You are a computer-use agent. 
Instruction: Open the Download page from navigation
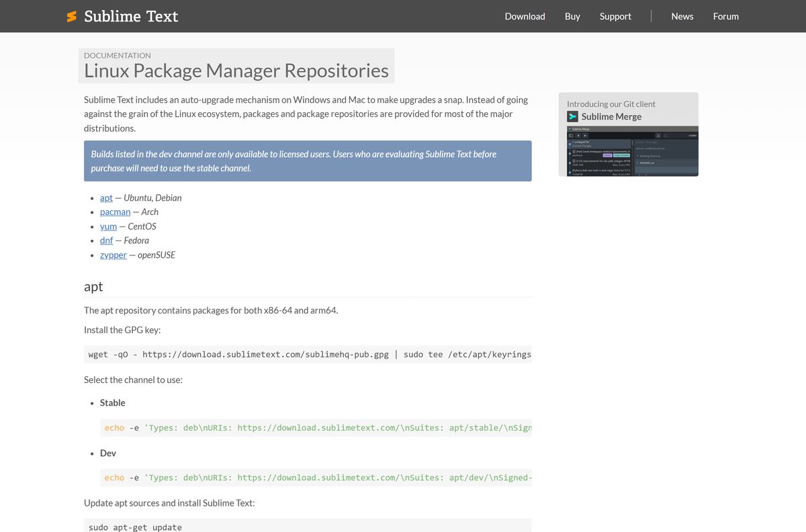point(525,16)
